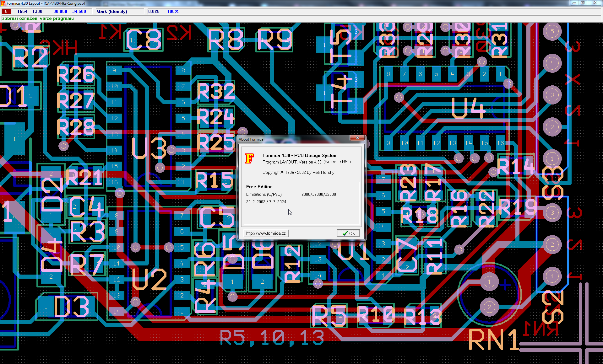Click the 'Free Edition' label text

259,187
